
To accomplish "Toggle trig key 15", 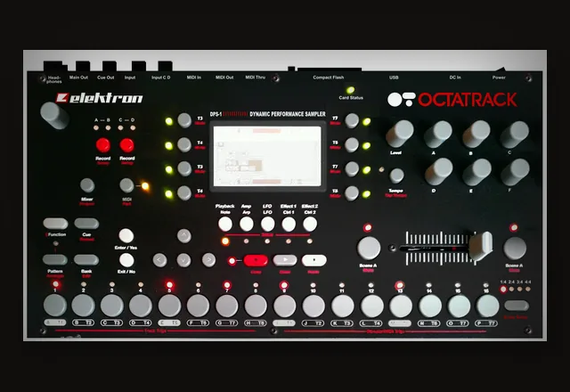I will (460, 306).
